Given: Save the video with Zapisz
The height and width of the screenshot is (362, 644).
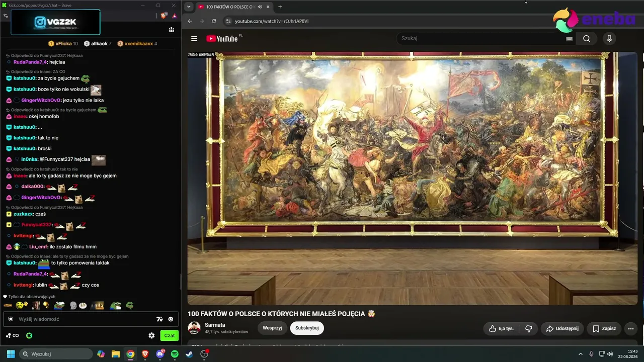Looking at the screenshot, I should pos(604,328).
